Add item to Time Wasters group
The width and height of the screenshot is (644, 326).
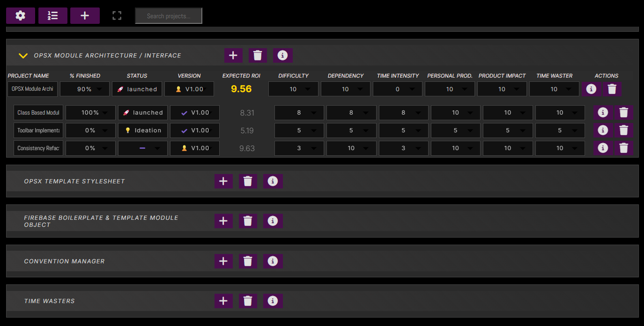[223, 301]
